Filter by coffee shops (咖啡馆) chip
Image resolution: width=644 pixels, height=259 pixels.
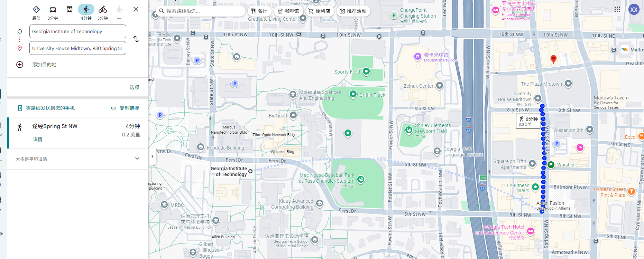pyautogui.click(x=288, y=11)
